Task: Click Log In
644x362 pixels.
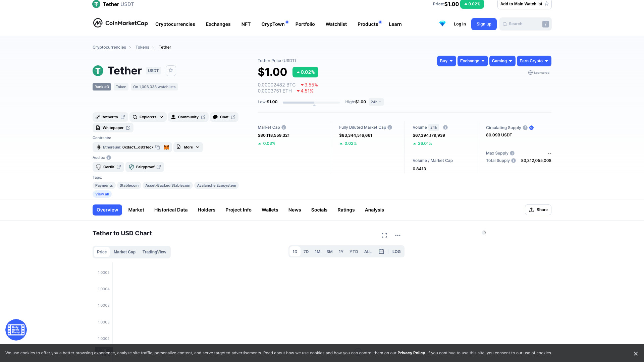Action: tap(460, 24)
